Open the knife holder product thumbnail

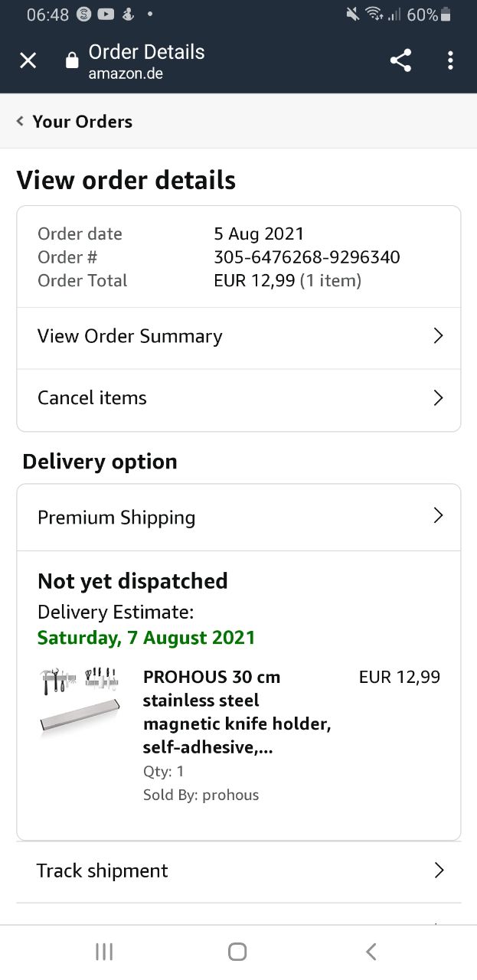click(80, 702)
